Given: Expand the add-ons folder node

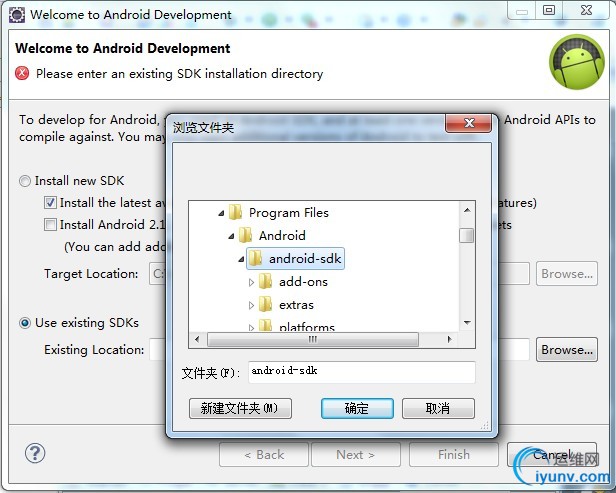Looking at the screenshot, I should (x=251, y=282).
